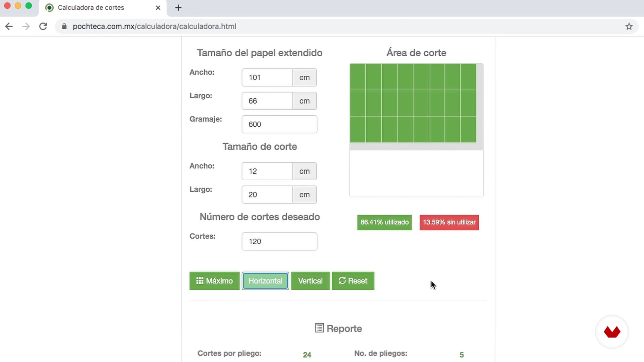Edit the Gramaje field showing 600
Screen dimensions: 644x362
[279, 124]
